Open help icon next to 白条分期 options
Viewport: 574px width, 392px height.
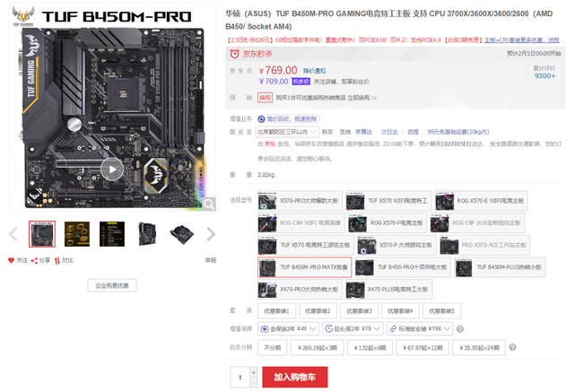(x=512, y=347)
